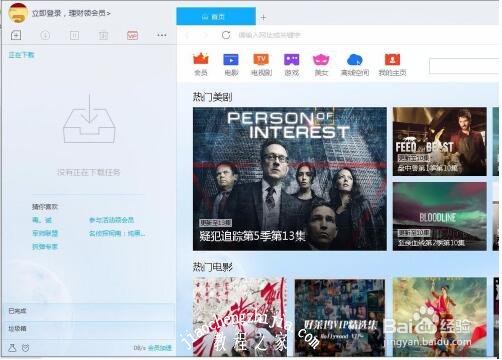
Task: Open the login link beside the avatar
Action: click(71, 13)
